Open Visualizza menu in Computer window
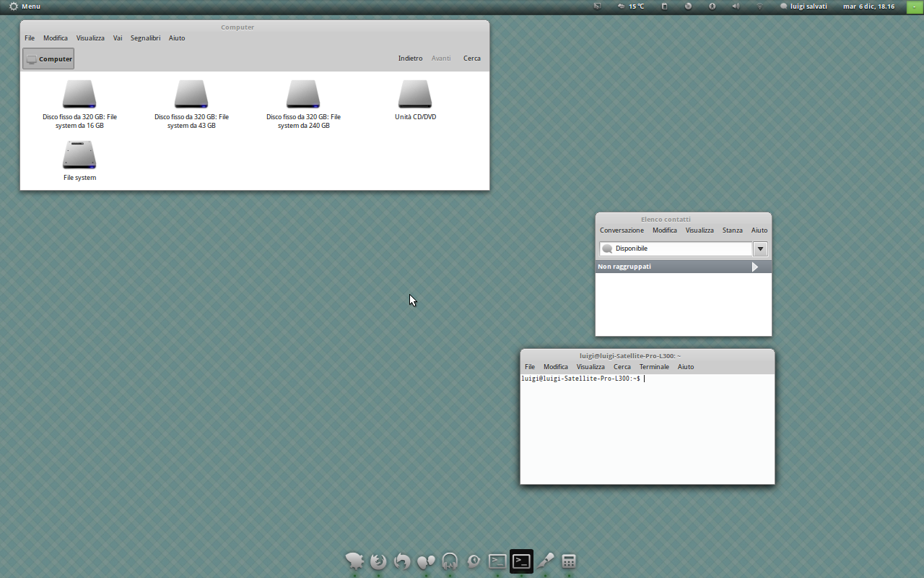Screen dimensions: 924x578 (x=90, y=38)
